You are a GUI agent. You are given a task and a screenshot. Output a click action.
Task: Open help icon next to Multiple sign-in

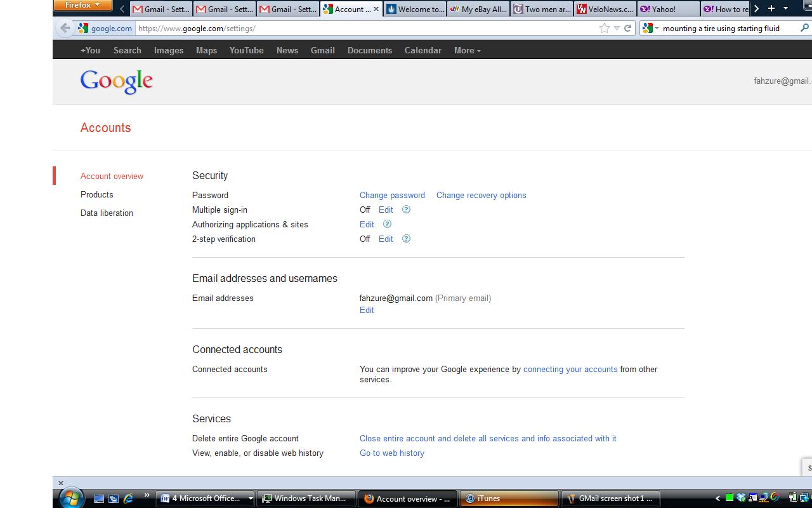click(407, 210)
